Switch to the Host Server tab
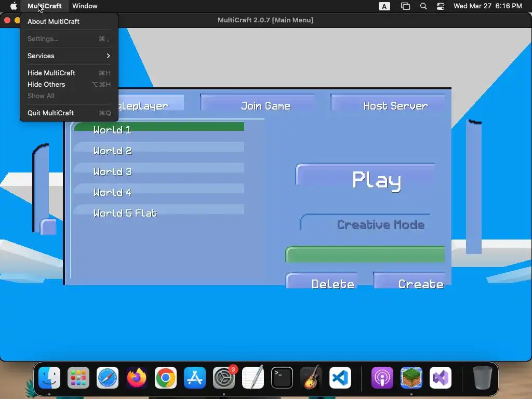Image resolution: width=532 pixels, height=399 pixels. click(388, 103)
